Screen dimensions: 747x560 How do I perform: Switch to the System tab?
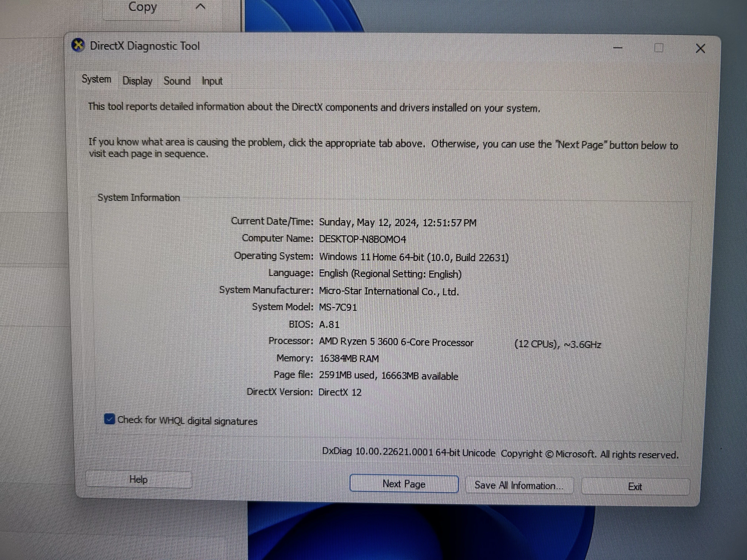[x=97, y=79]
